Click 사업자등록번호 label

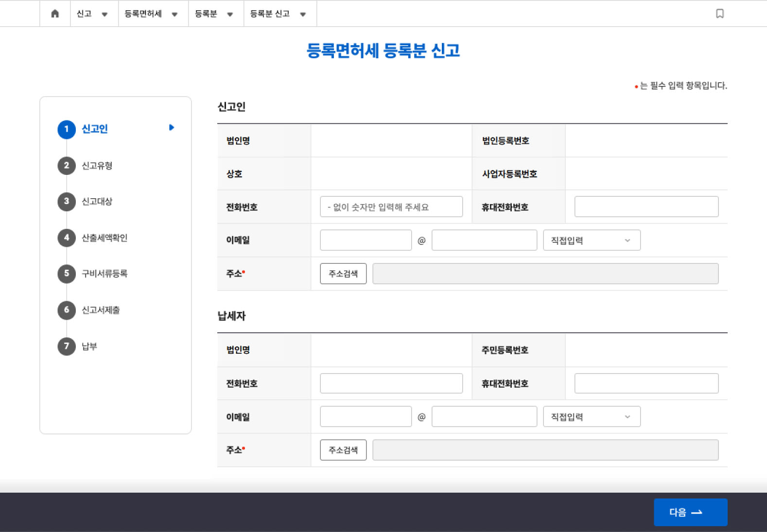[x=509, y=174]
